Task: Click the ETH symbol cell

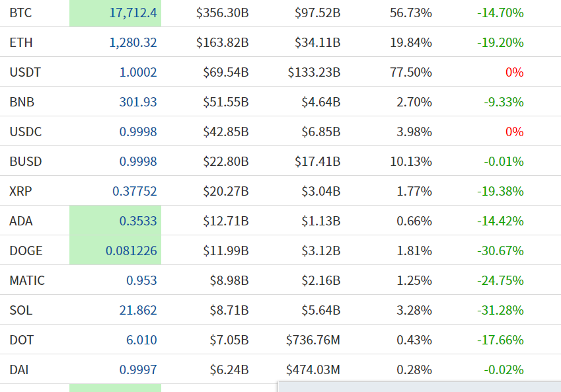Action: (21, 42)
